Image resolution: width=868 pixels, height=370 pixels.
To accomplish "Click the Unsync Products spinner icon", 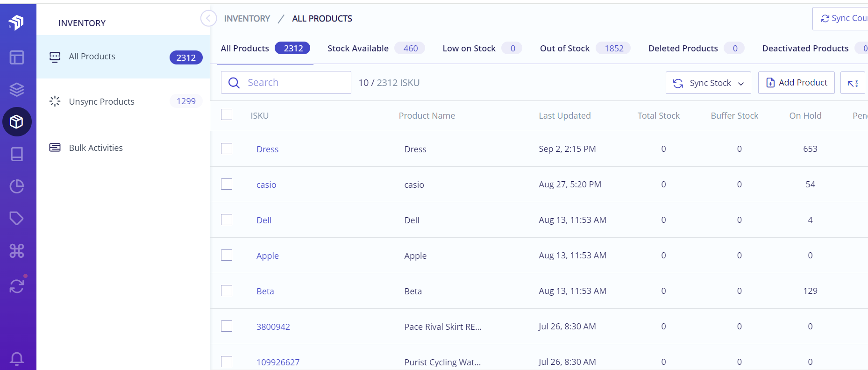I will coord(55,101).
